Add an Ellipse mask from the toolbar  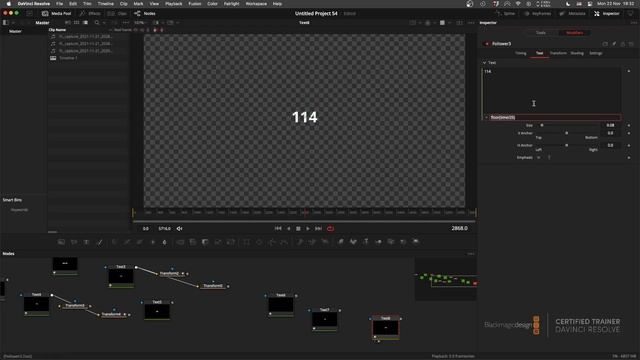[x=259, y=242]
